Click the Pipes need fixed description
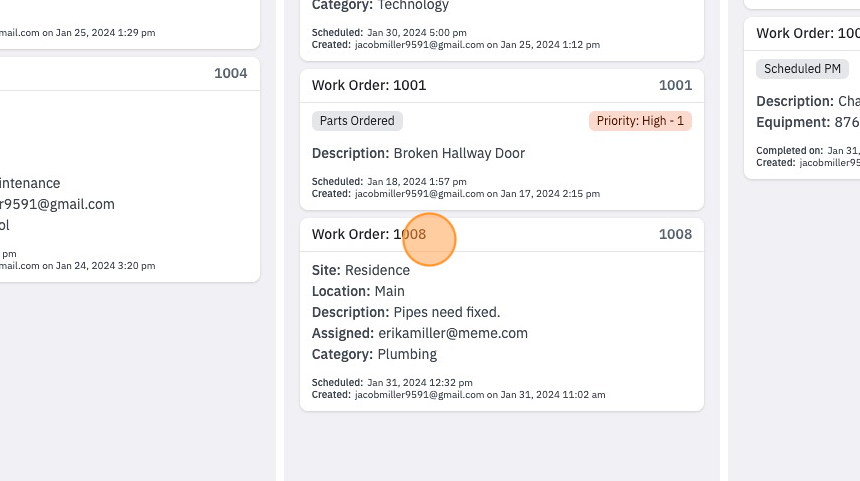The image size is (860, 481). coord(446,312)
